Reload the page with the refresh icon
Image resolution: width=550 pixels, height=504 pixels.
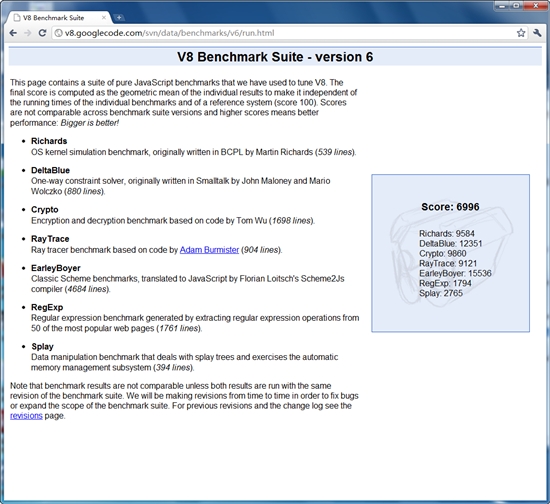coord(42,33)
